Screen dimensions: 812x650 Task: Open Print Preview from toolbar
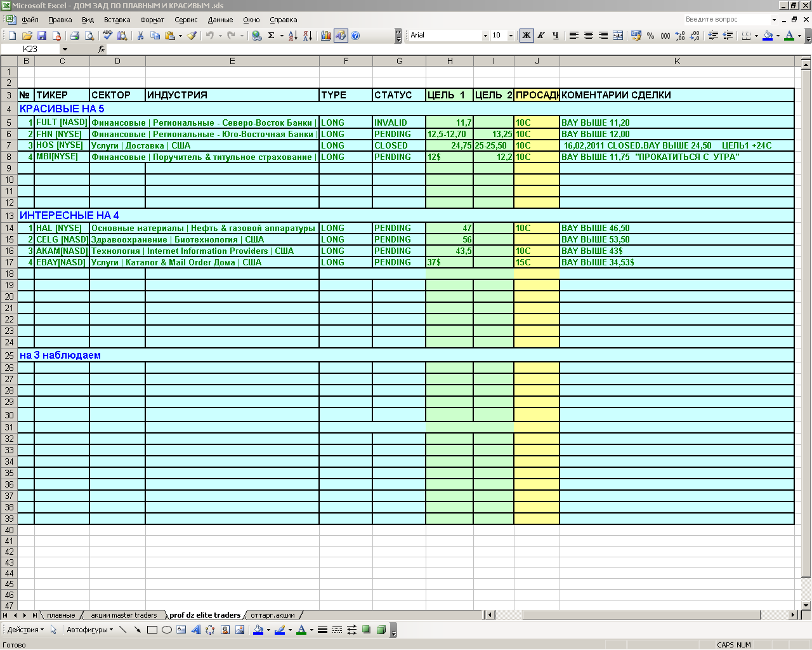coord(89,36)
